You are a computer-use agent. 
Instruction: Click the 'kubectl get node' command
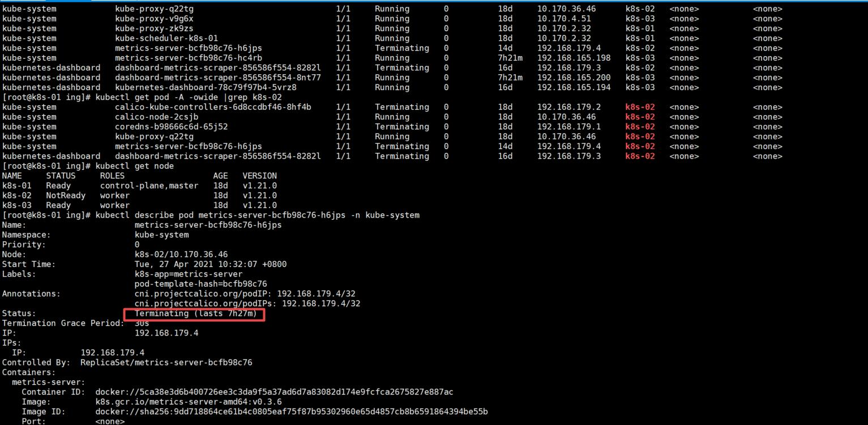[x=135, y=166]
